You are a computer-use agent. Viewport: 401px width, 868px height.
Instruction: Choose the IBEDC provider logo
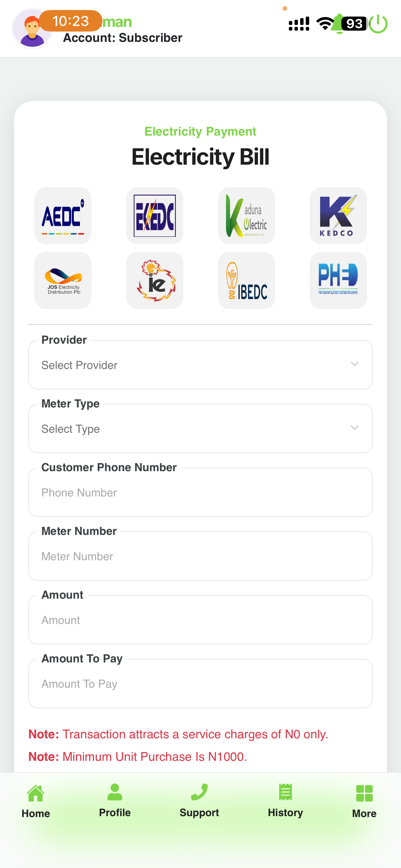click(246, 280)
